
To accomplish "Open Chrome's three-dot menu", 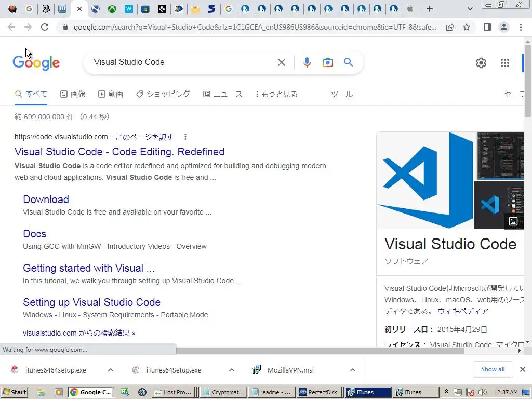I will coord(521,27).
